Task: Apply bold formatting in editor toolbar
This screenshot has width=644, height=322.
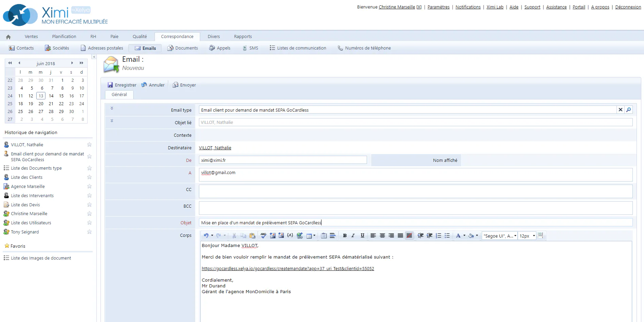Action: click(345, 235)
